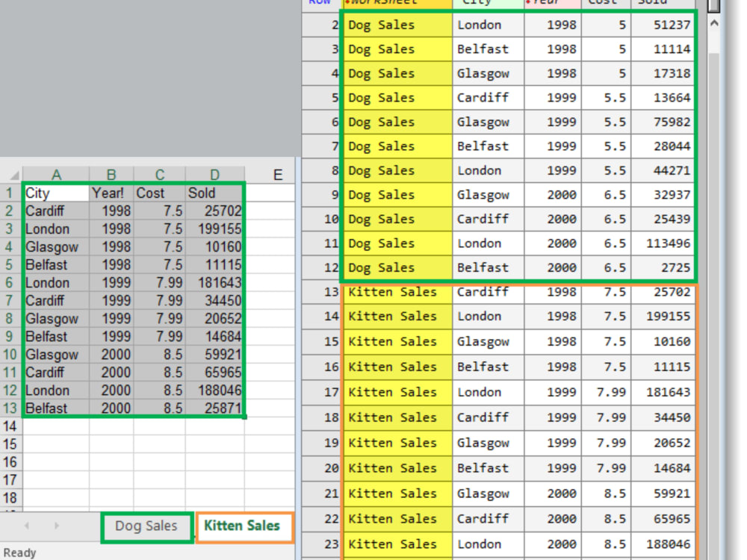The width and height of the screenshot is (747, 560).
Task: Click grid Sold value 13664
Action: [662, 98]
